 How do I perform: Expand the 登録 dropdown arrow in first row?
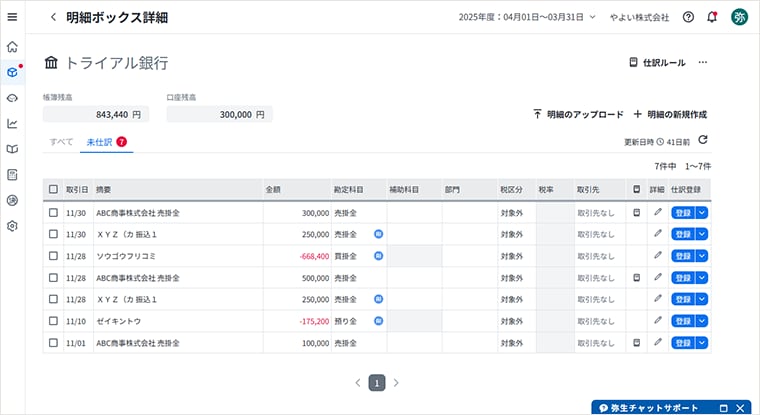pos(702,213)
